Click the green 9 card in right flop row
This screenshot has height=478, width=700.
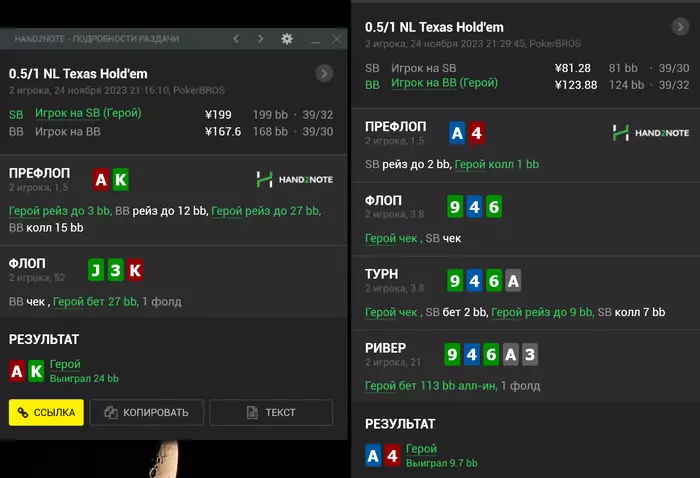point(455,207)
